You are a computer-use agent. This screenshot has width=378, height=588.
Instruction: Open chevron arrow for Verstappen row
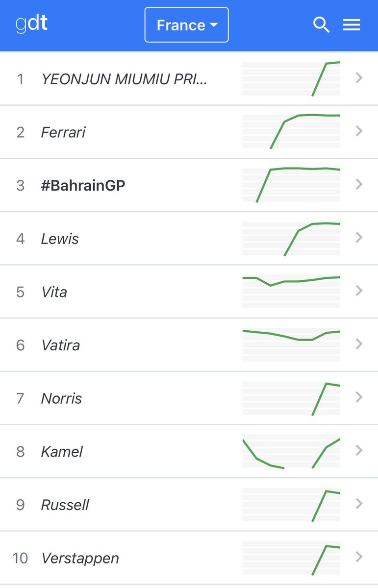pos(359,557)
